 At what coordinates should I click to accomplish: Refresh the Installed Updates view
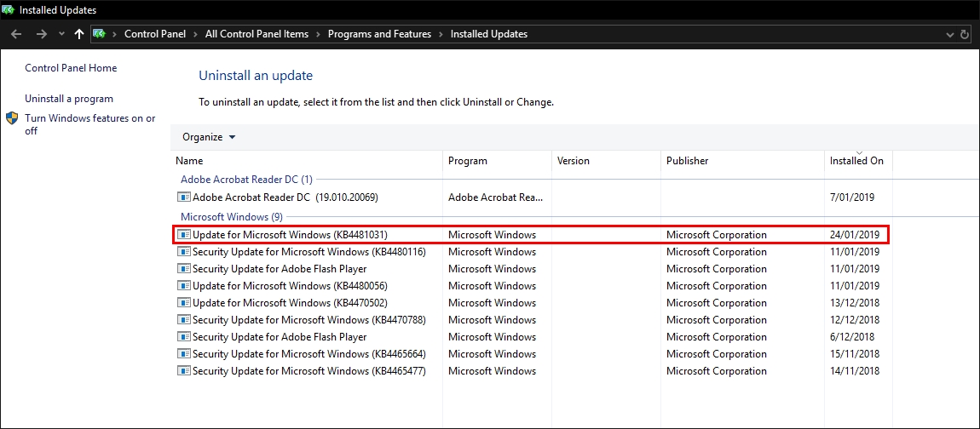click(966, 34)
